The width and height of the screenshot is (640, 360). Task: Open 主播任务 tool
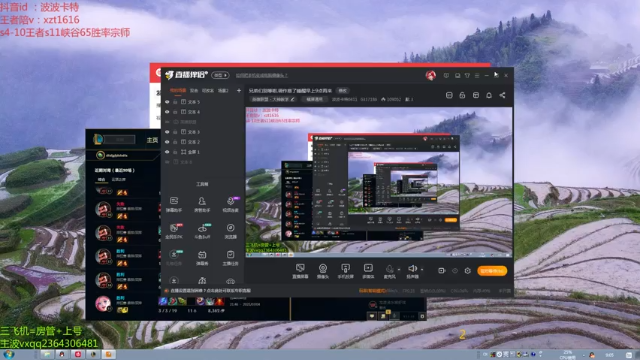[231, 258]
